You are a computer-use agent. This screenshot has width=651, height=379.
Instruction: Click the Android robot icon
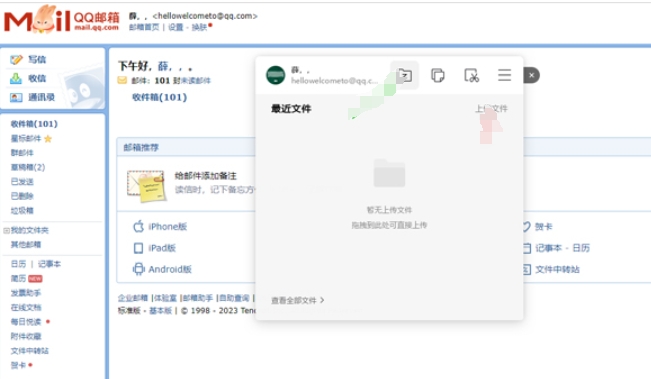138,269
